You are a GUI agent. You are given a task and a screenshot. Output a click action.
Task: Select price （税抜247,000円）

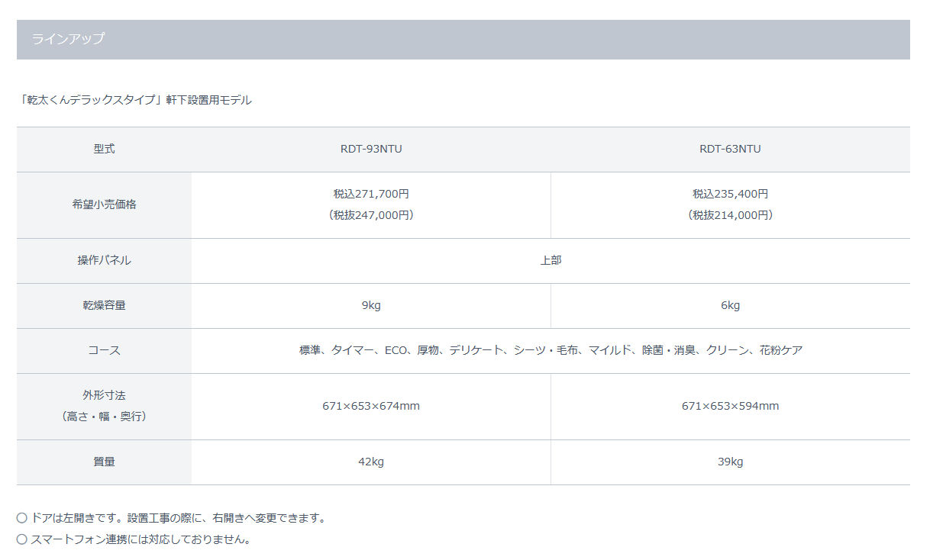371,215
